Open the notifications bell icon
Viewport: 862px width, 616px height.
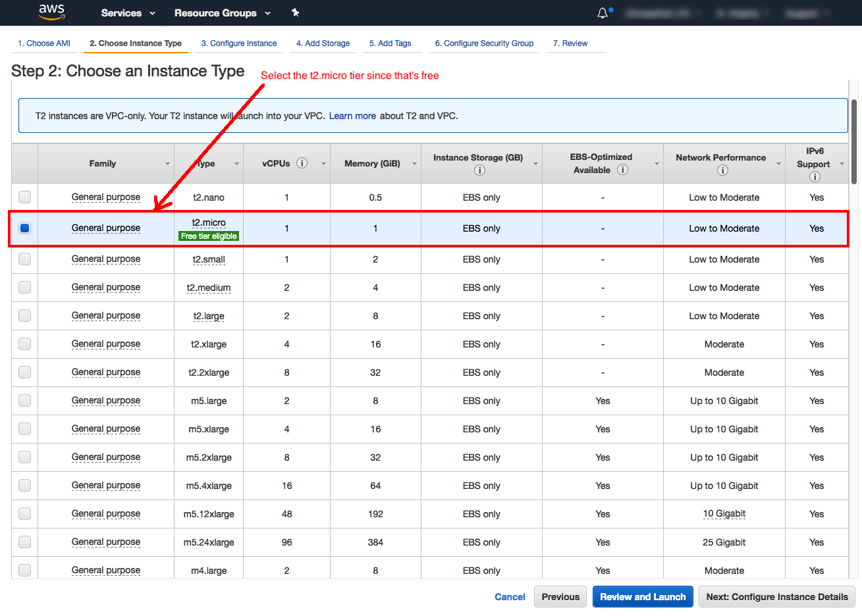pos(603,13)
